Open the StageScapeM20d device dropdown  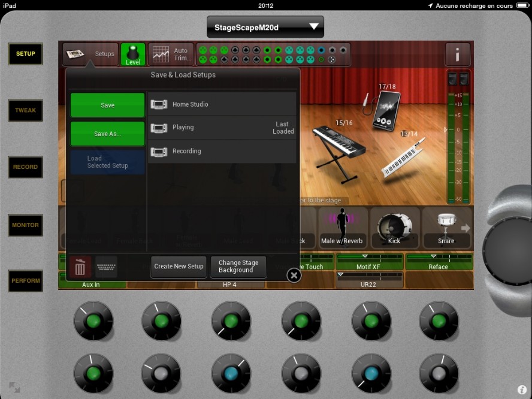265,27
